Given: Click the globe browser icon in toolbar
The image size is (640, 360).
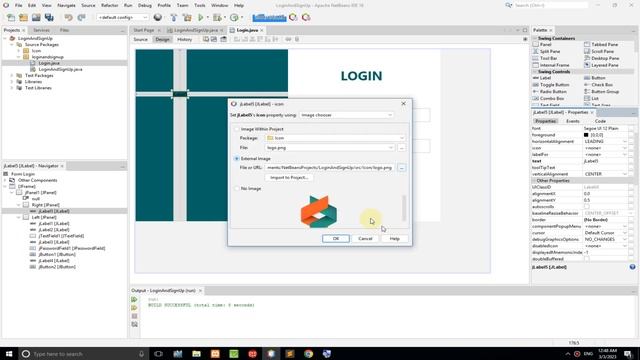Looking at the screenshot, I should 158,18.
